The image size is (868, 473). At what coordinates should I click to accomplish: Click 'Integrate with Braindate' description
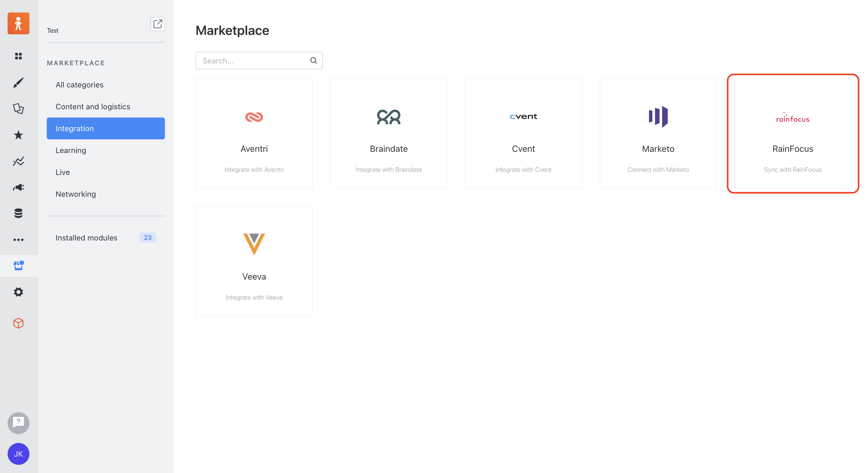(388, 169)
